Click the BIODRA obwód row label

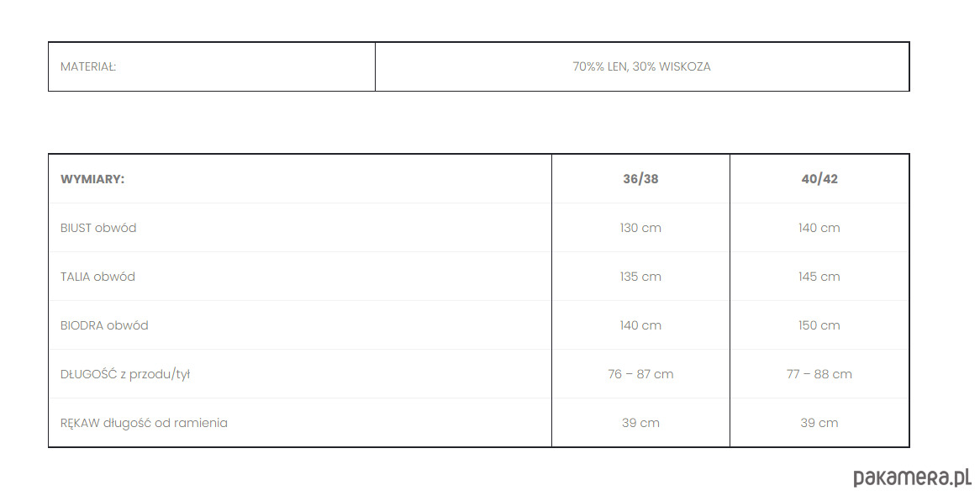coord(104,325)
